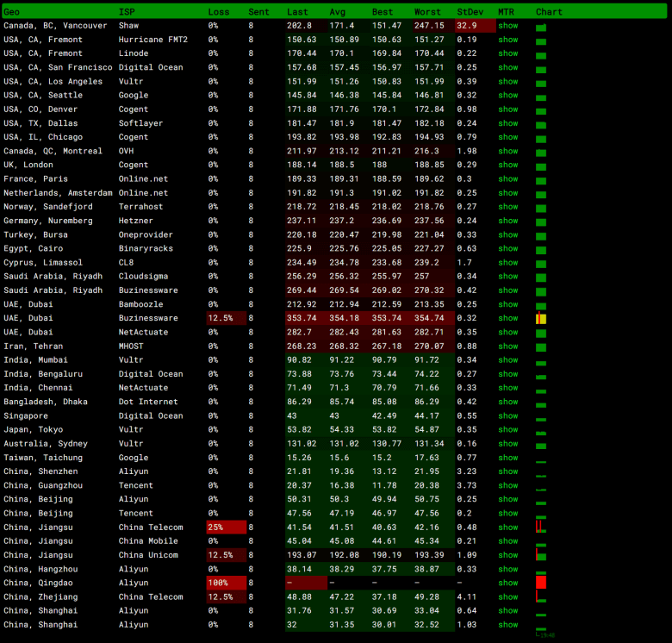Click the Loss column header
Screen dimensions: 672x643
point(219,12)
